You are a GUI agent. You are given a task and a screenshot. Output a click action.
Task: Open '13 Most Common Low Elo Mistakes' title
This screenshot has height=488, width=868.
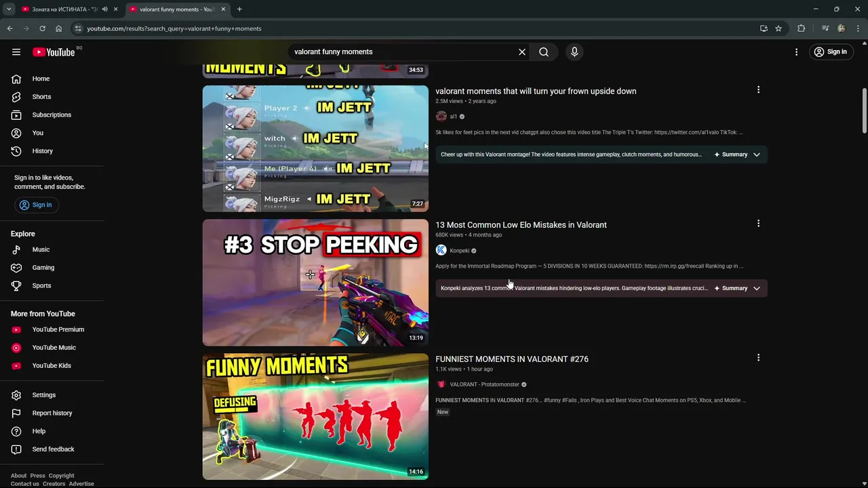521,225
